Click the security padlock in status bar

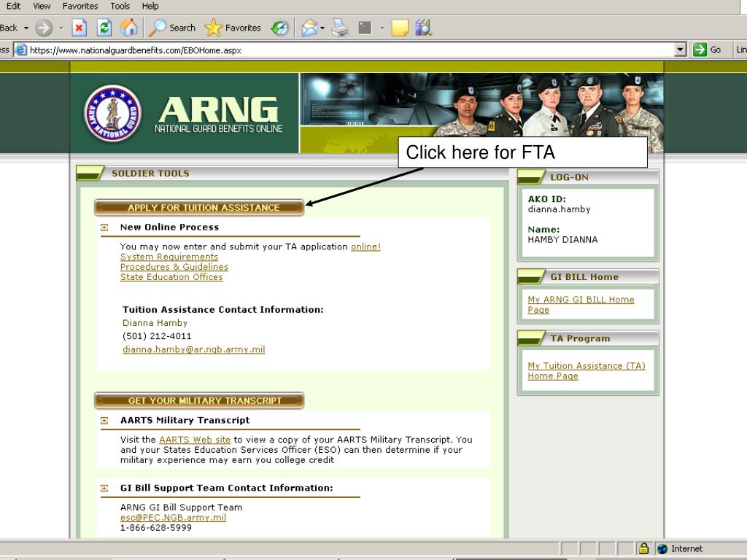[x=643, y=548]
